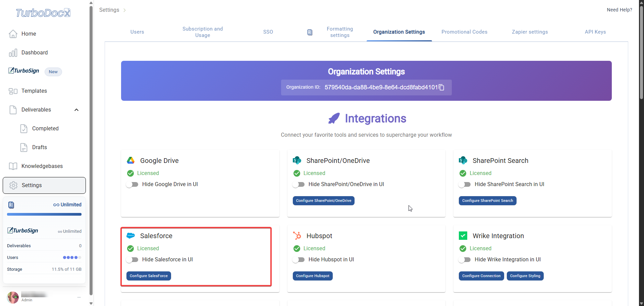Click the Home house icon
The width and height of the screenshot is (644, 306).
point(13,34)
